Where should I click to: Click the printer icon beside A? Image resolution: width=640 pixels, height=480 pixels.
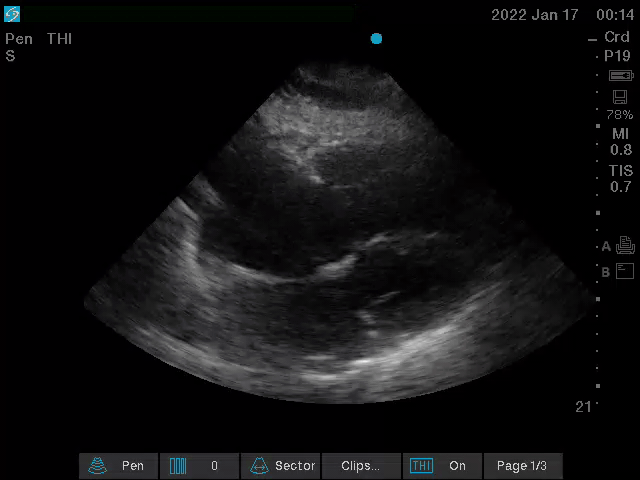(x=626, y=245)
